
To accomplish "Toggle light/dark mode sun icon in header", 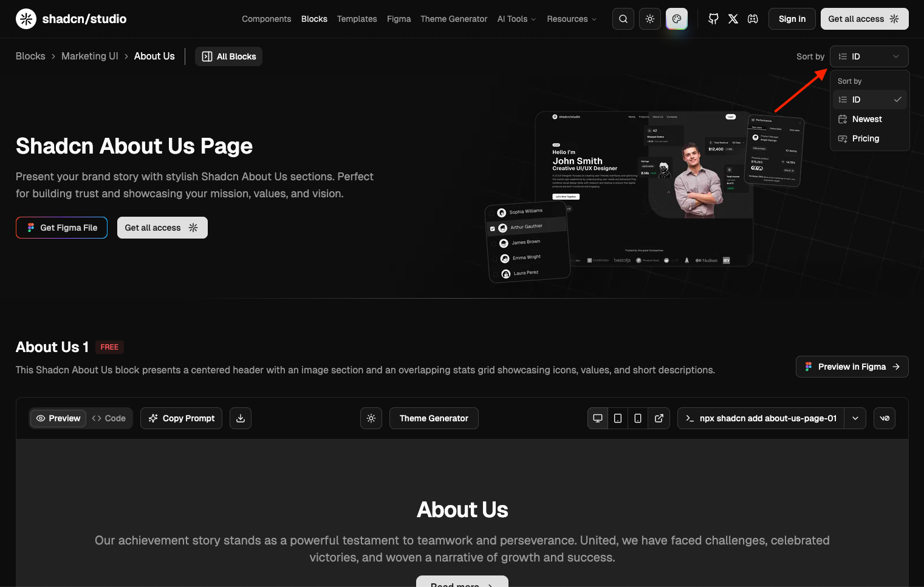I will click(650, 19).
